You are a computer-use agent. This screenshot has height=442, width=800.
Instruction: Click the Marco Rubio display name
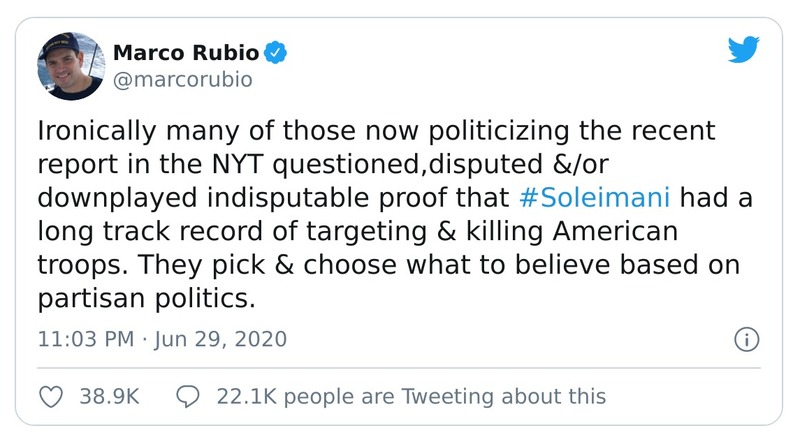[184, 50]
